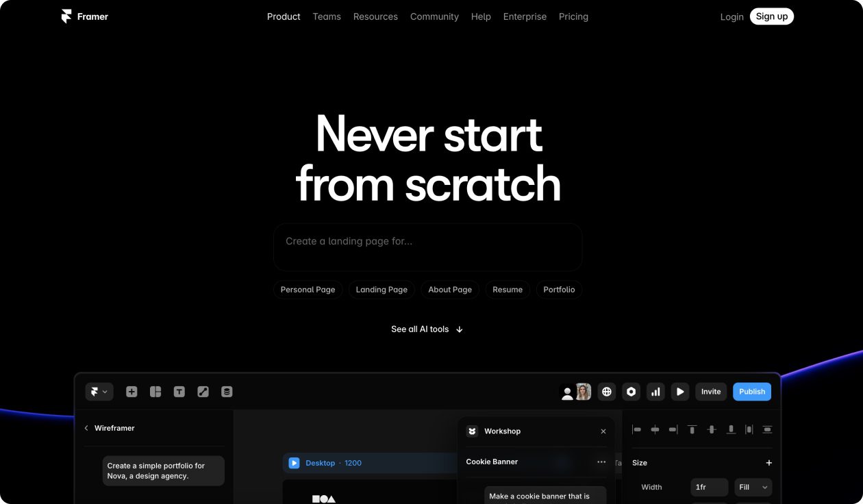Align the element left using the alignment icon
The width and height of the screenshot is (863, 504).
point(636,429)
